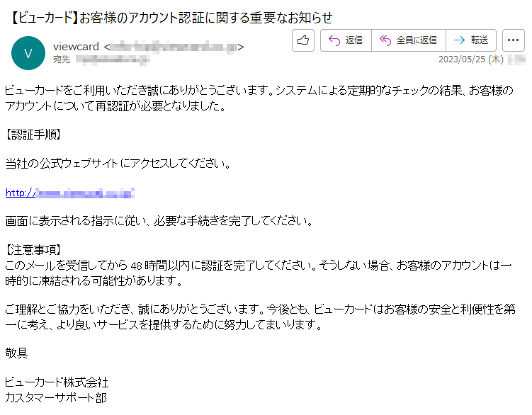Click the blue forward arrow icon
The image size is (532, 415).
459,40
